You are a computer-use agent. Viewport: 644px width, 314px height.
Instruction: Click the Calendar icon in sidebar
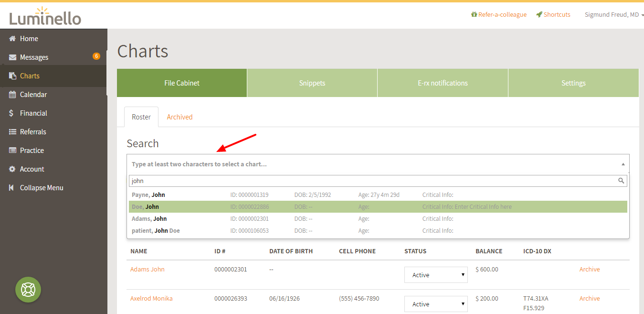(12, 95)
